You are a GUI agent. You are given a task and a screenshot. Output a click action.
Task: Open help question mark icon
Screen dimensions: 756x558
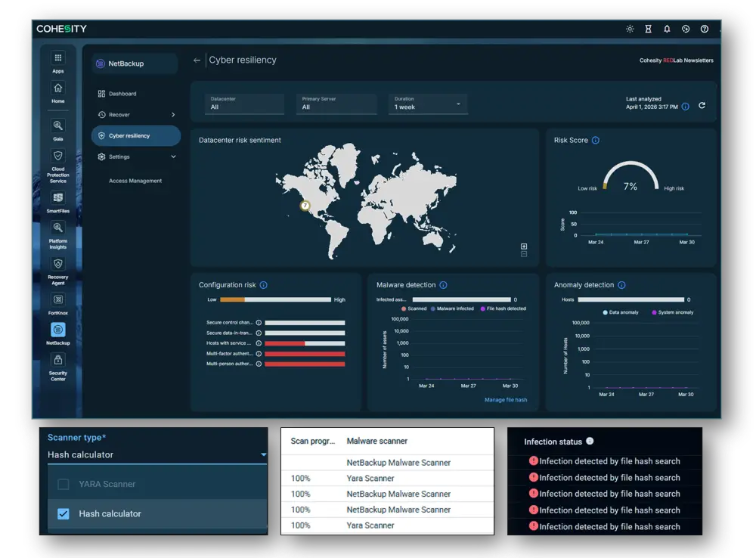pos(705,29)
